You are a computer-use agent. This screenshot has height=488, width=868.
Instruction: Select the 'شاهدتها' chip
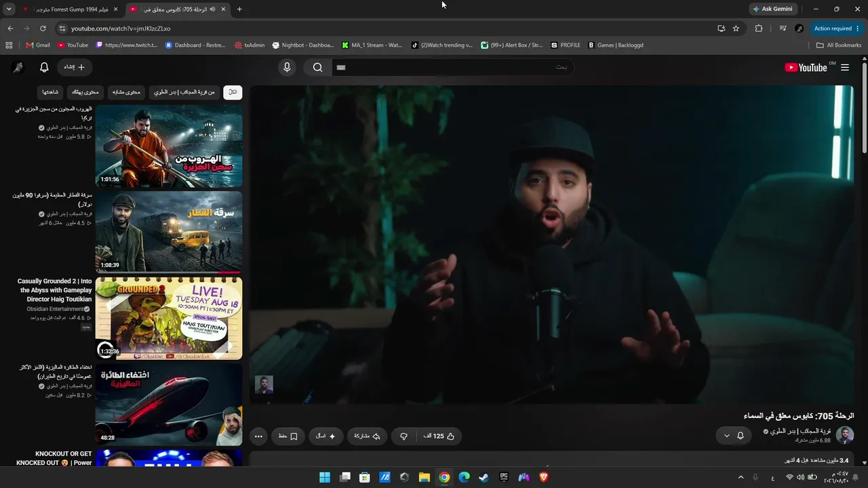tap(50, 92)
